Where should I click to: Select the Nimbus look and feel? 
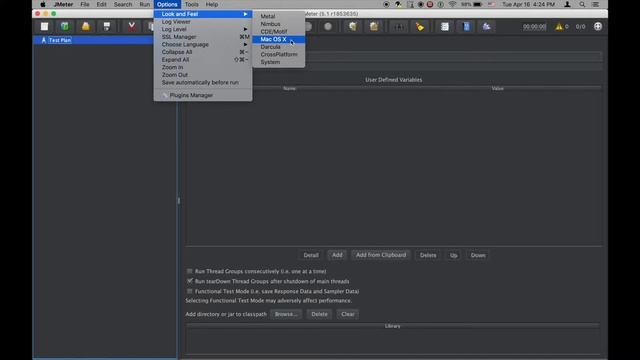[x=278, y=24]
